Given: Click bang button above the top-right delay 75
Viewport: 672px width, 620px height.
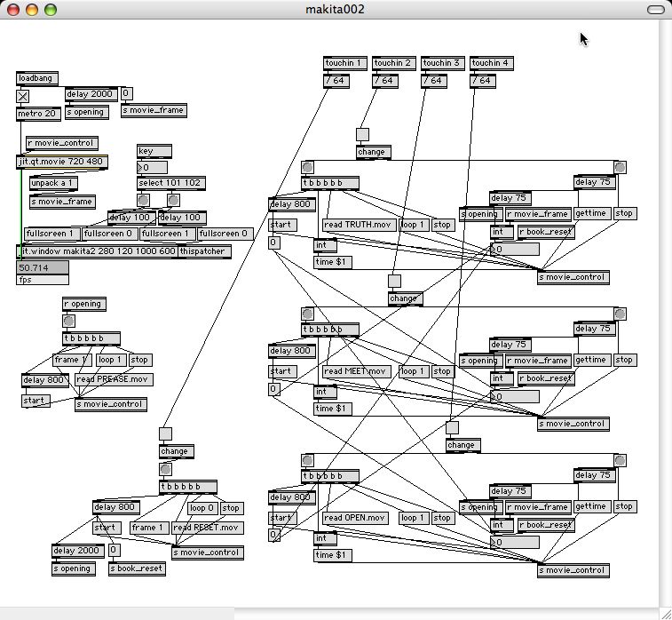Looking at the screenshot, I should tap(620, 167).
